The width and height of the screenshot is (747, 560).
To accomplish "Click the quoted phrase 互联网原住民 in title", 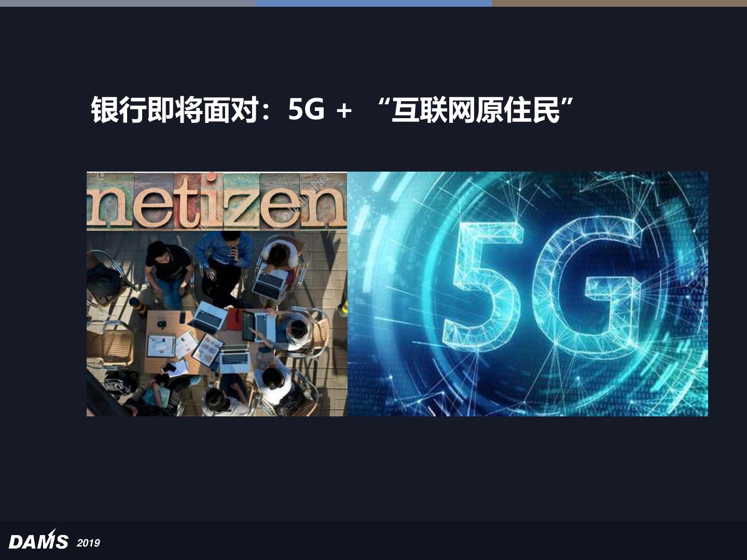I will pyautogui.click(x=476, y=109).
